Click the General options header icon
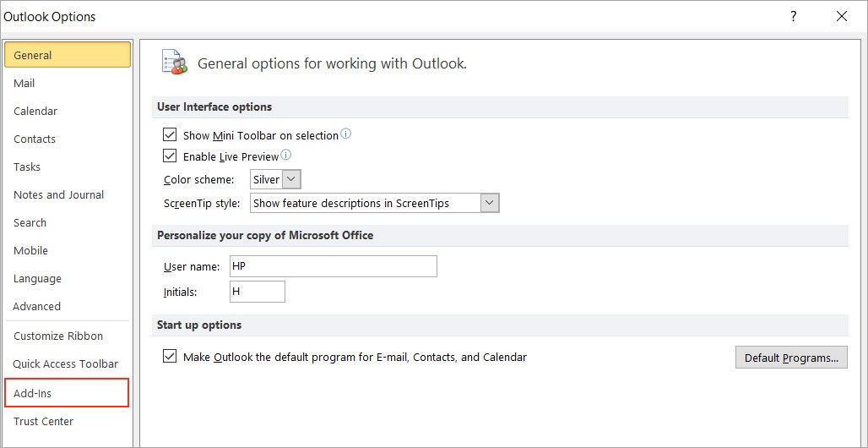 [x=175, y=63]
